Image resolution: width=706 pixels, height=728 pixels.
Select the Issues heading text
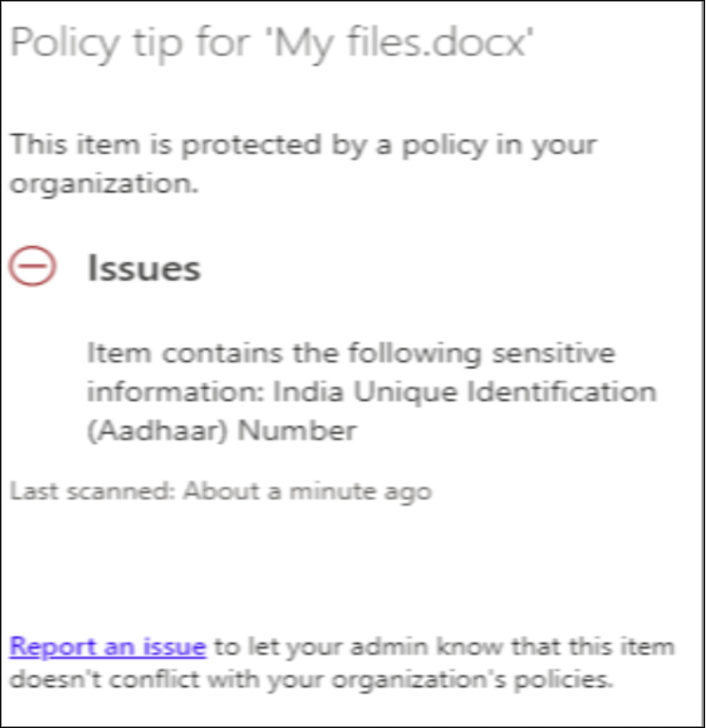144,268
